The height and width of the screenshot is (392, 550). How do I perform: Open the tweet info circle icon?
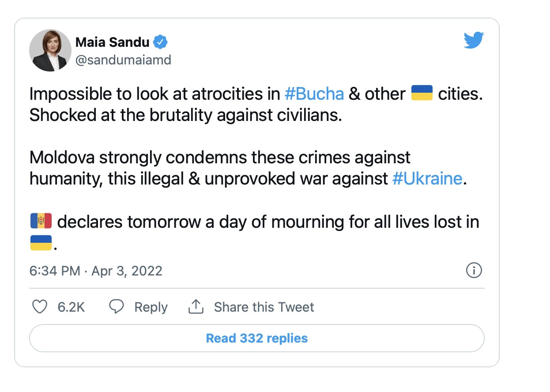(x=474, y=270)
